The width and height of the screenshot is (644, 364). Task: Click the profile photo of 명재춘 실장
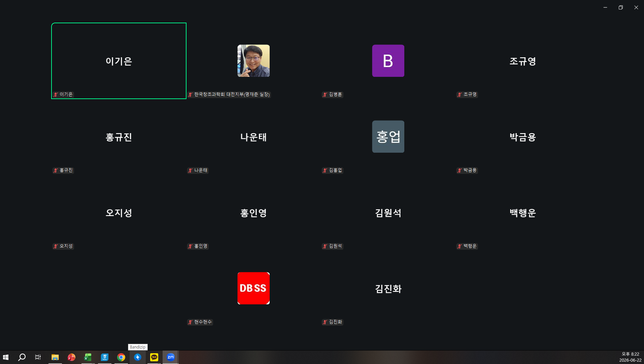pos(253,61)
